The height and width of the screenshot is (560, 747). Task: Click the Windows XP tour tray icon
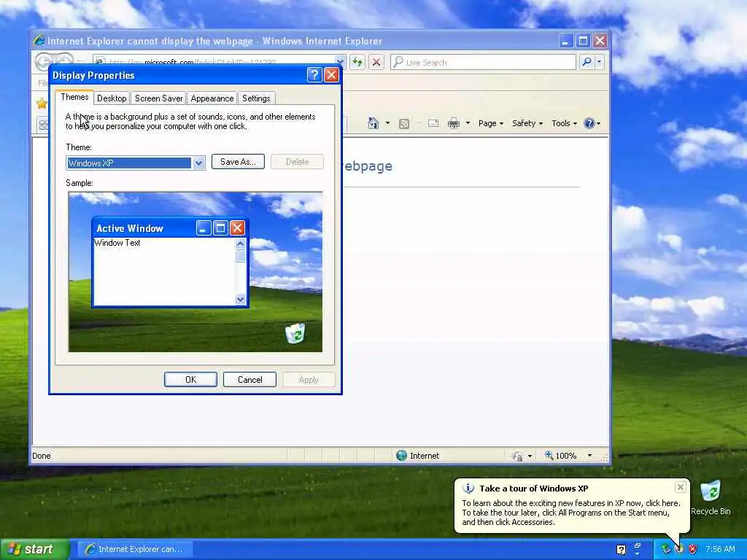tap(679, 550)
